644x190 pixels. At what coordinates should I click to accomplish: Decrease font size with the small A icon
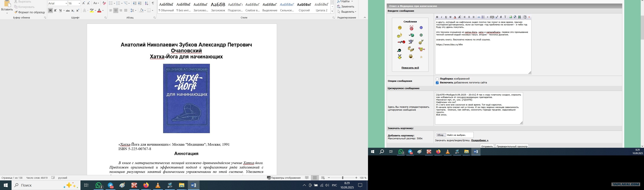click(89, 3)
